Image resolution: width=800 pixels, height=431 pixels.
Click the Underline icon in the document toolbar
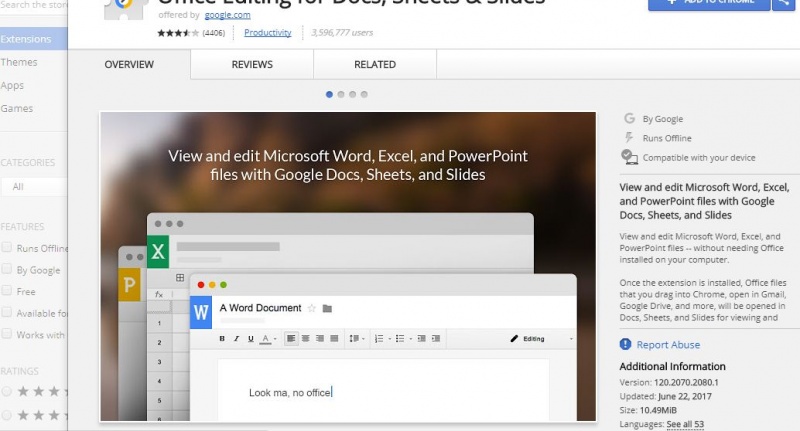tap(251, 339)
